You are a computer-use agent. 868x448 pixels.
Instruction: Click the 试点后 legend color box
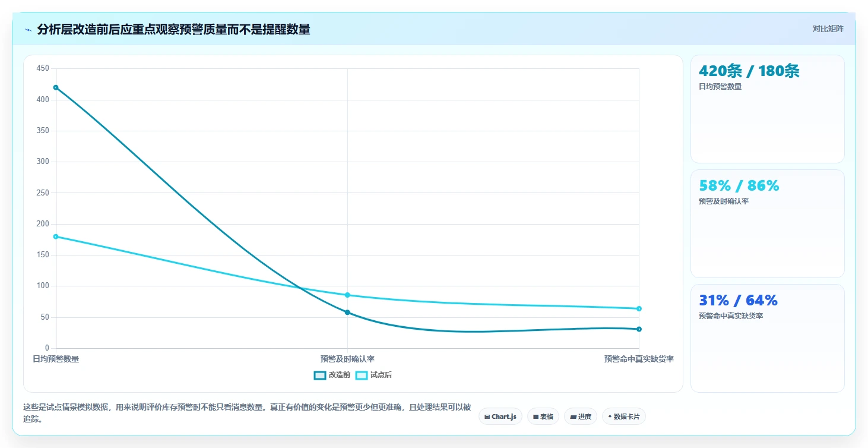pos(362,375)
